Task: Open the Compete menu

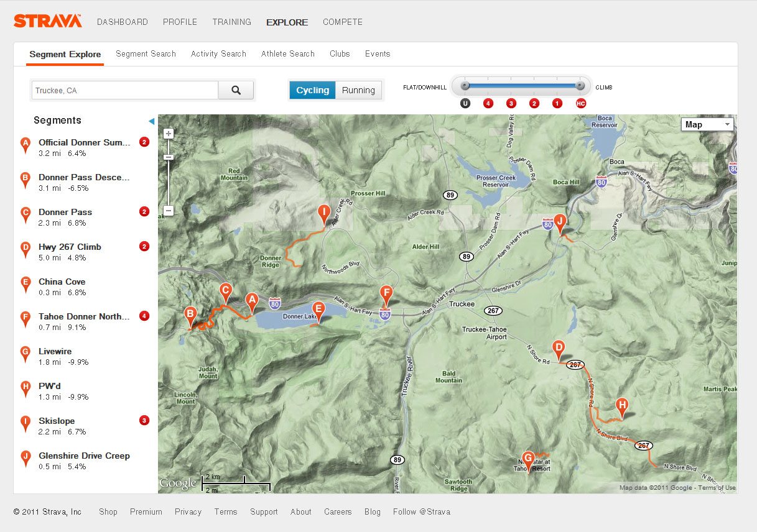Action: click(x=343, y=22)
